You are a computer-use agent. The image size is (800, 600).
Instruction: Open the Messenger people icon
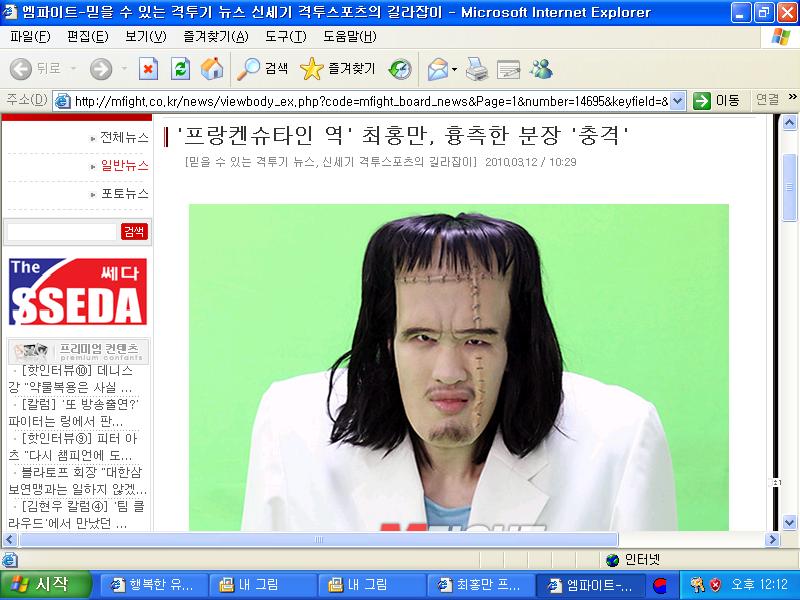(541, 69)
